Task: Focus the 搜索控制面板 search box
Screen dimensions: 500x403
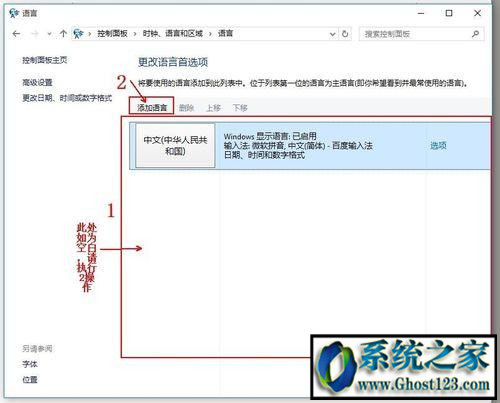Action: (421, 34)
